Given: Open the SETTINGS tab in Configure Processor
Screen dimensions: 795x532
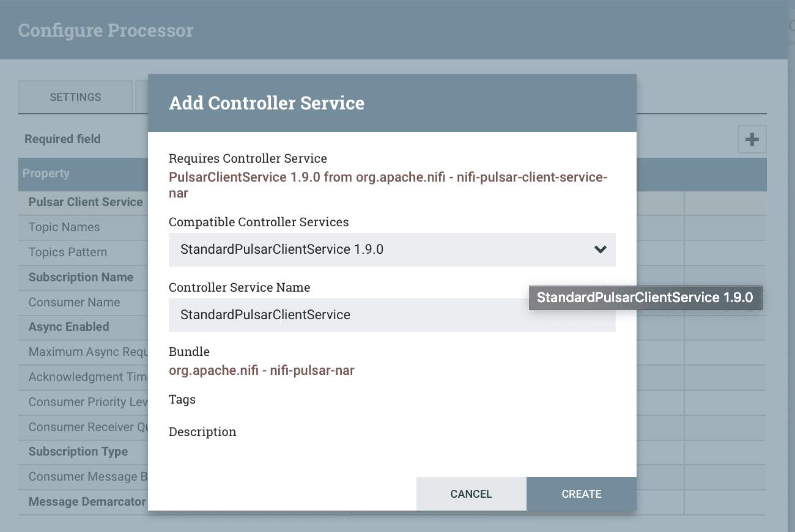Looking at the screenshot, I should [x=75, y=97].
